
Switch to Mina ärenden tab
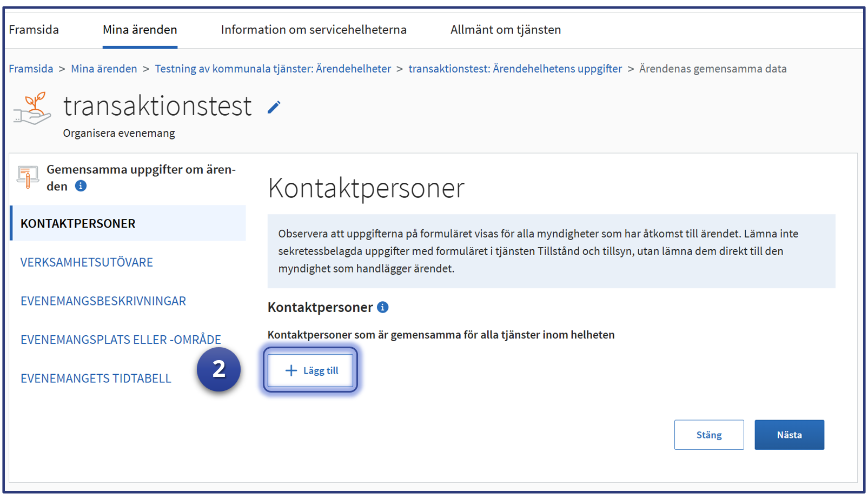(x=140, y=30)
